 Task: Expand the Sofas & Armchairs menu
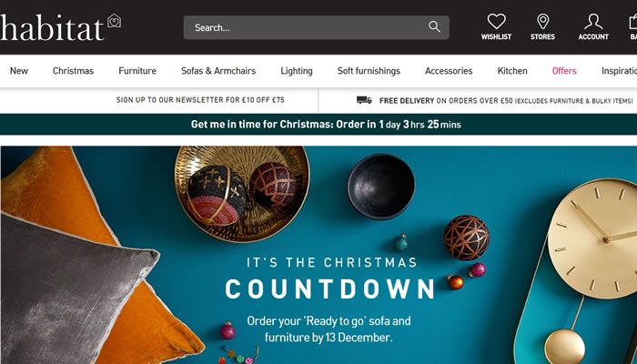click(x=218, y=71)
